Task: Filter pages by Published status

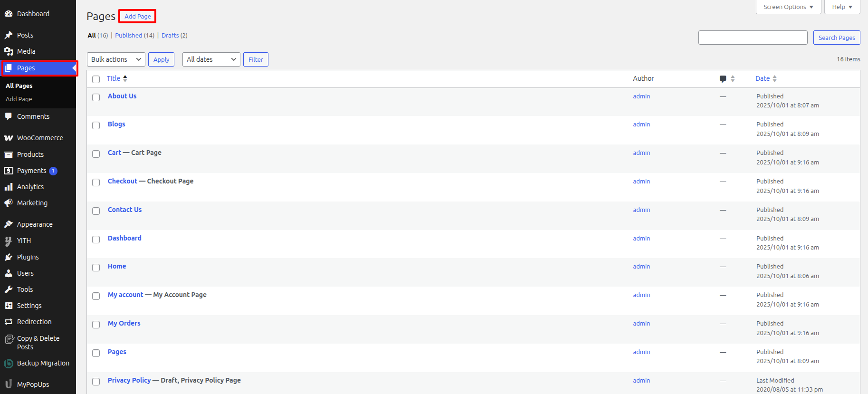Action: click(x=128, y=36)
